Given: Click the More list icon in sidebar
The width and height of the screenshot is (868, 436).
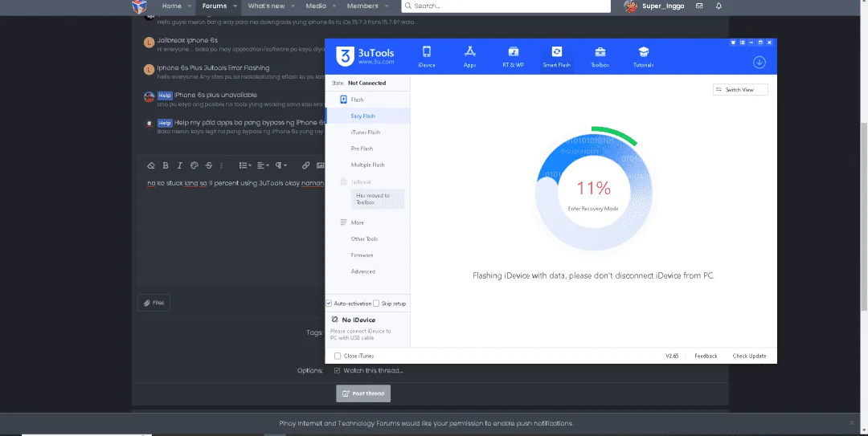Looking at the screenshot, I should (343, 222).
